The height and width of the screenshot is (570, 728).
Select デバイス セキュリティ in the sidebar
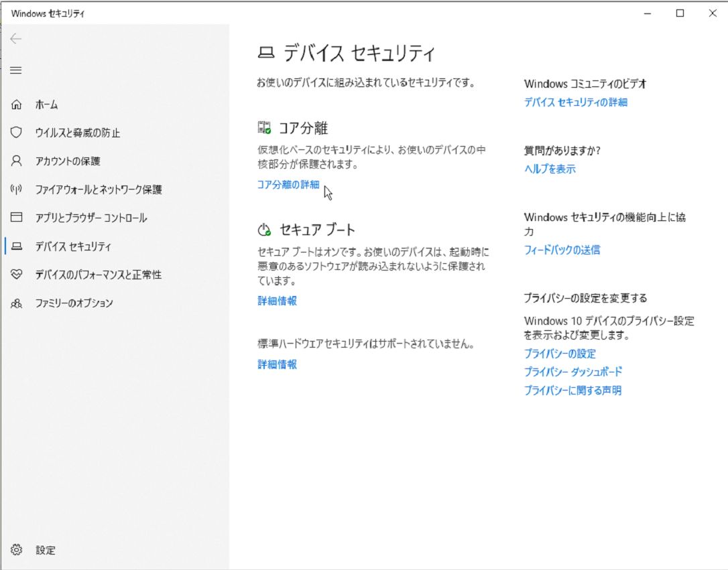(x=74, y=246)
